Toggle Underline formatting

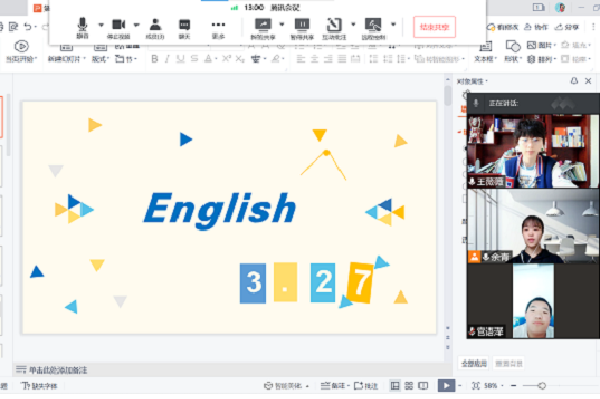[x=180, y=59]
